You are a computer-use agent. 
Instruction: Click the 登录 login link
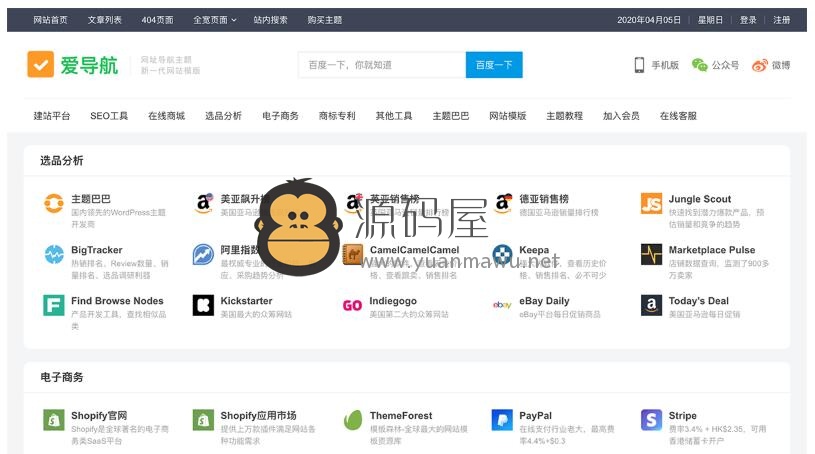pos(748,20)
